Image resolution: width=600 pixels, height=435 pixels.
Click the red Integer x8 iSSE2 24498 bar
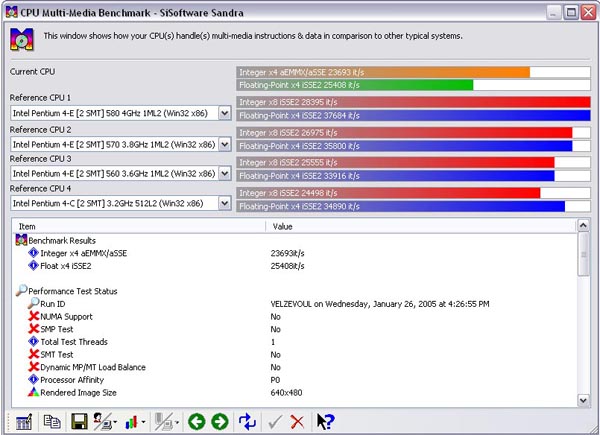388,193
